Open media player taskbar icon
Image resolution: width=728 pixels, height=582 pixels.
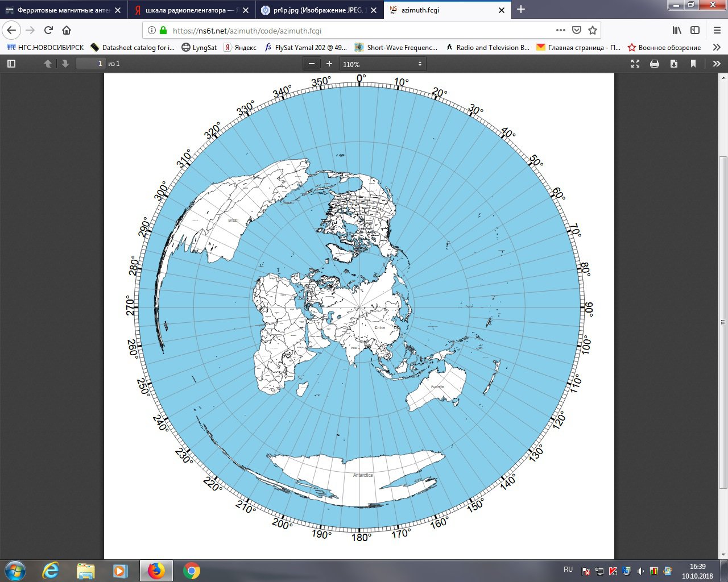click(120, 571)
